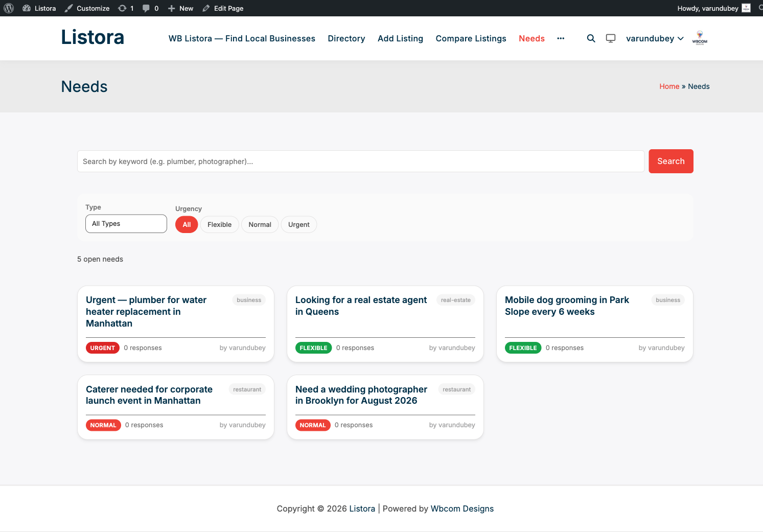Open the Caterer needed for corporate need

[x=149, y=395]
